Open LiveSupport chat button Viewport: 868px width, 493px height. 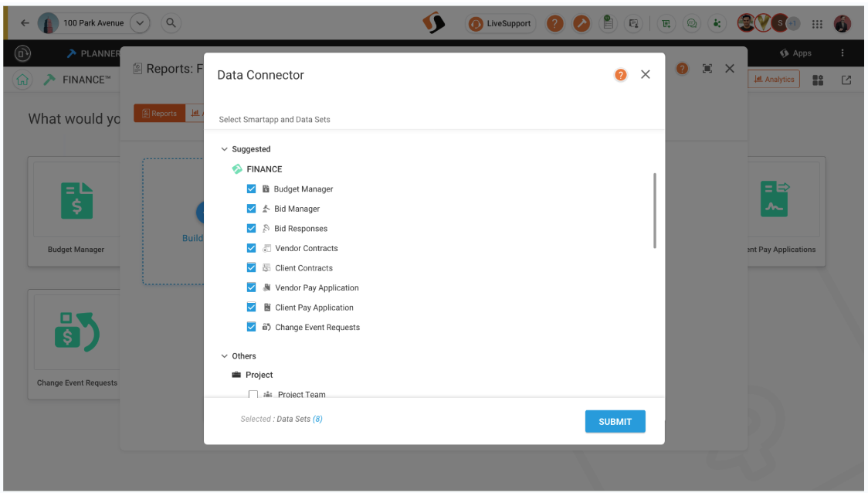pos(500,23)
